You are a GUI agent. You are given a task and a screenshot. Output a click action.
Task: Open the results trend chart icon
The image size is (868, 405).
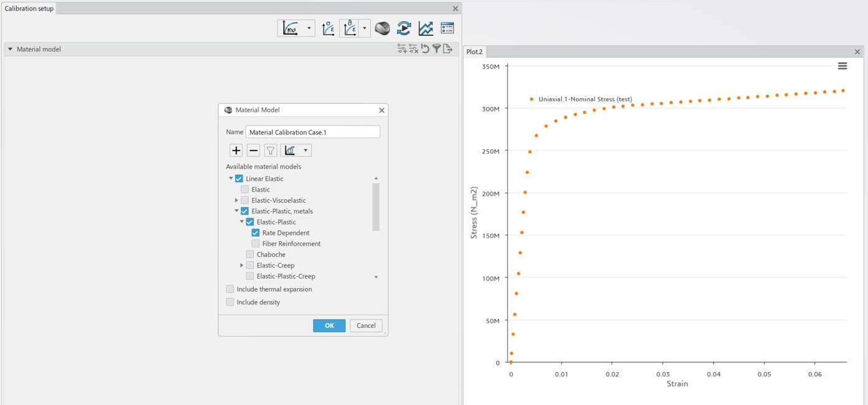point(426,28)
